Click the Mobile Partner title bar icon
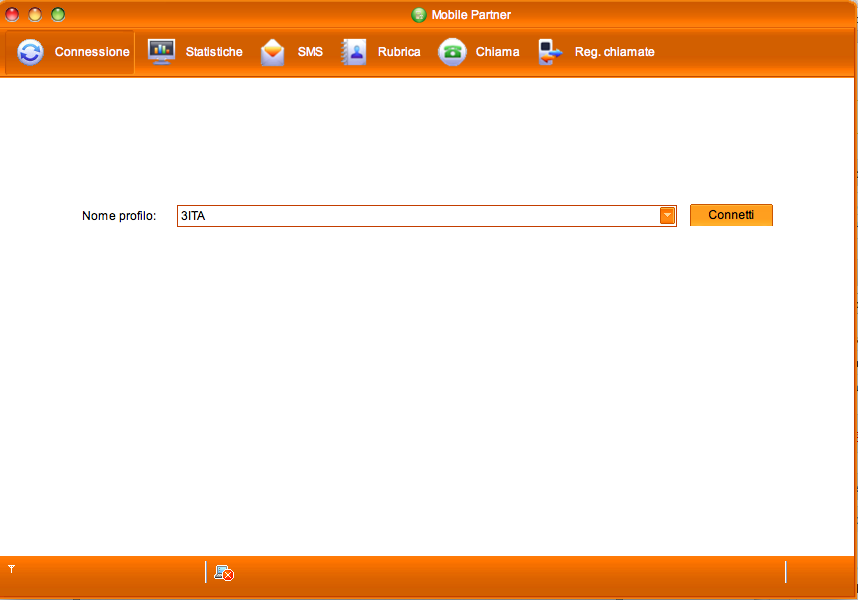The height and width of the screenshot is (600, 858). [x=419, y=15]
